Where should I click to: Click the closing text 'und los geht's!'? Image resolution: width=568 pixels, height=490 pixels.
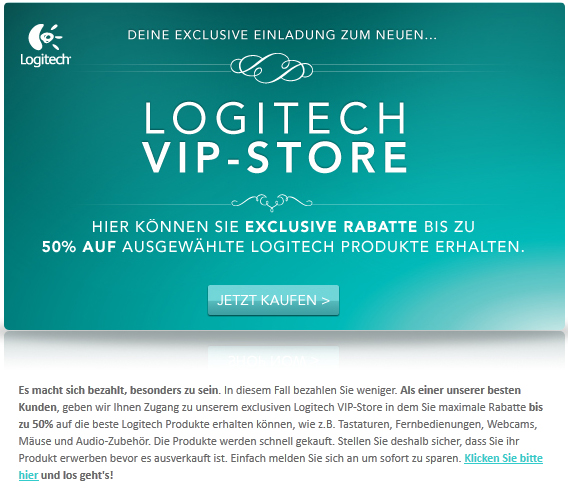point(77,475)
